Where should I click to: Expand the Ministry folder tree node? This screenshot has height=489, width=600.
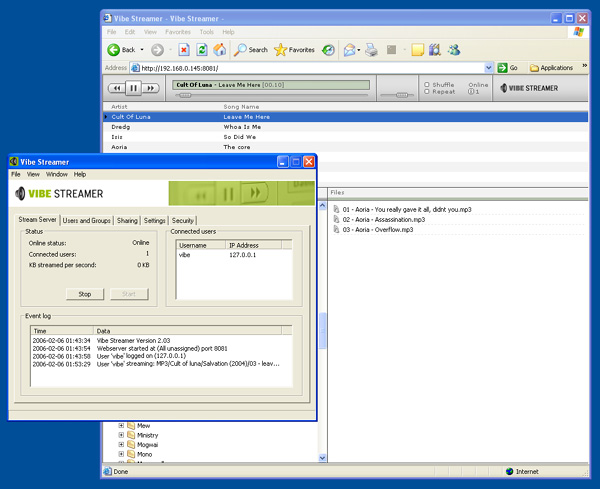click(x=121, y=435)
